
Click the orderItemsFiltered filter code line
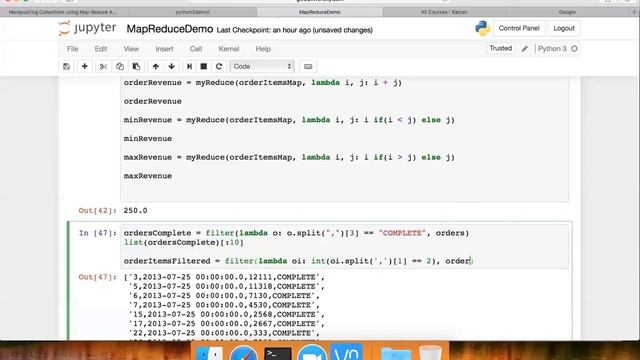(298, 261)
